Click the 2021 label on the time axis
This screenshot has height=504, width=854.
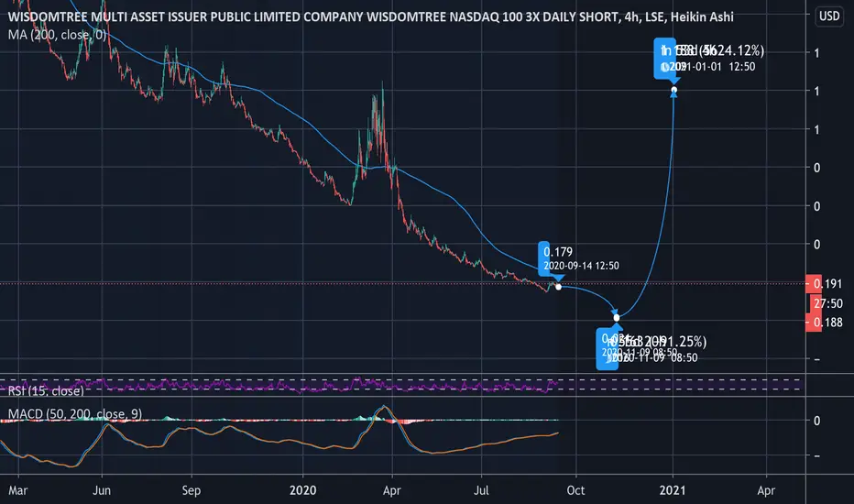673,490
